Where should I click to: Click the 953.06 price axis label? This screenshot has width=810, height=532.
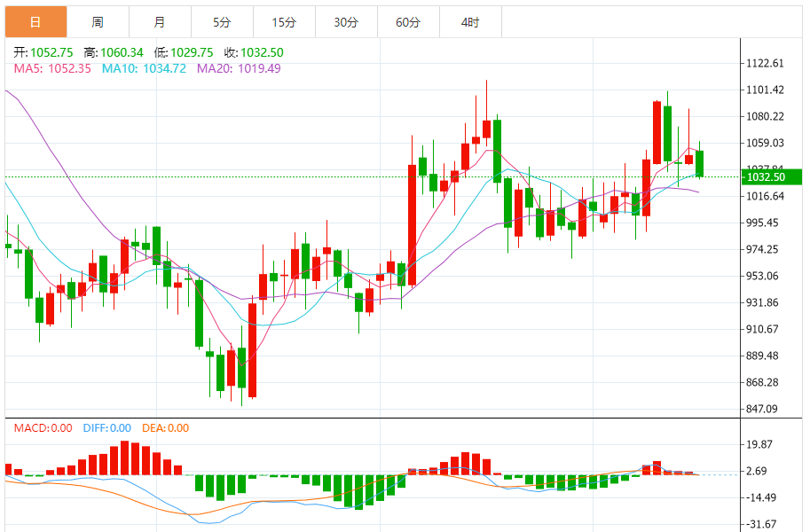[762, 277]
